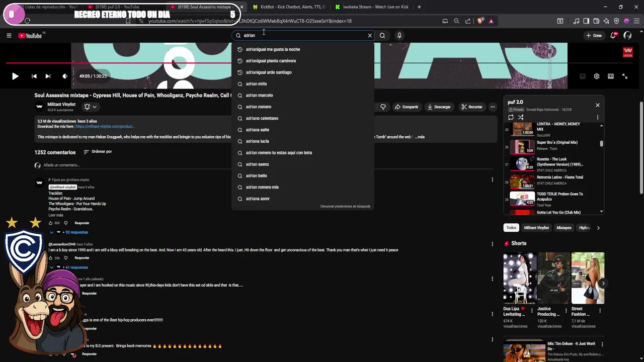Open playlist panel three-dot menu
This screenshot has height=362, width=644.
pos(598,117)
